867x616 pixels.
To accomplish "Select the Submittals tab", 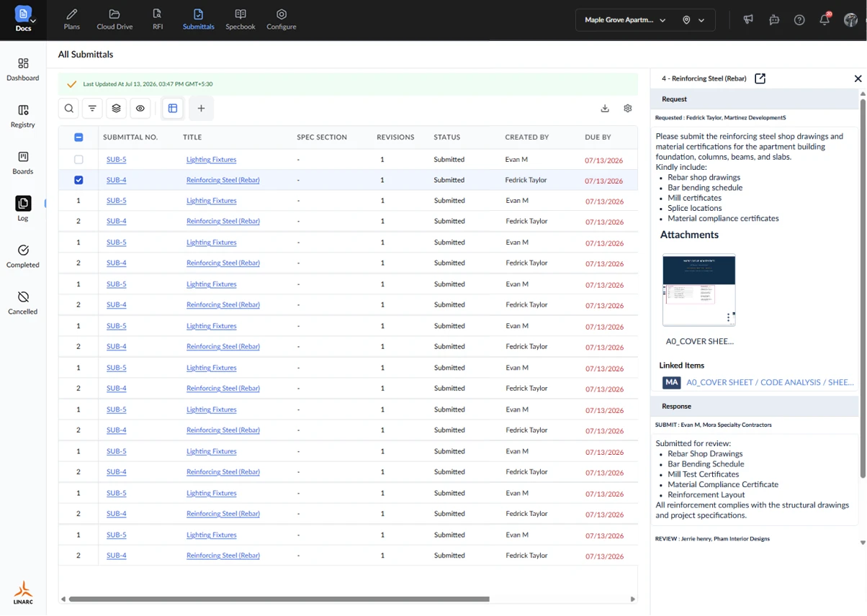I will 198,19.
